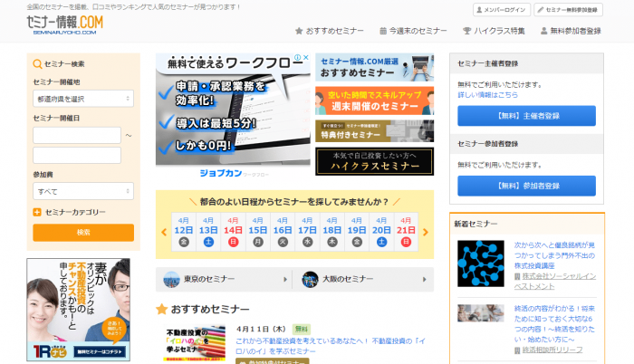
Task: Click the star icon beside おすすめセミナー in navigation
Action: point(299,31)
